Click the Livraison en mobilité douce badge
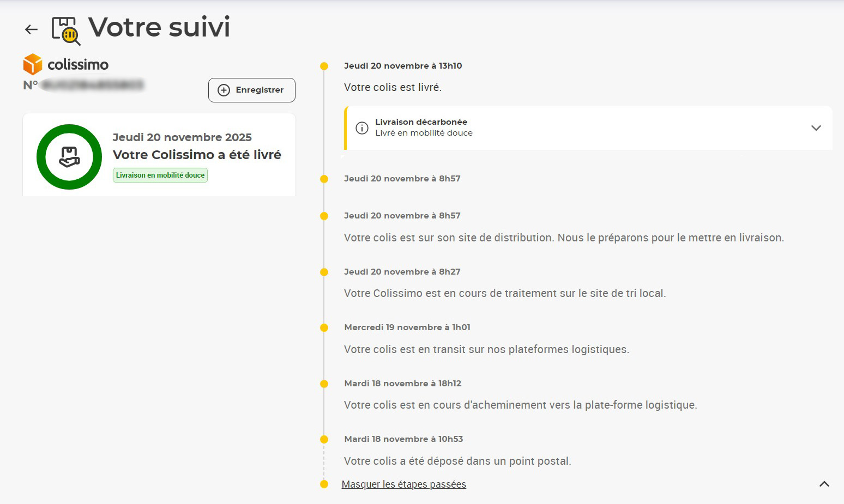Image resolution: width=844 pixels, height=504 pixels. 160,175
